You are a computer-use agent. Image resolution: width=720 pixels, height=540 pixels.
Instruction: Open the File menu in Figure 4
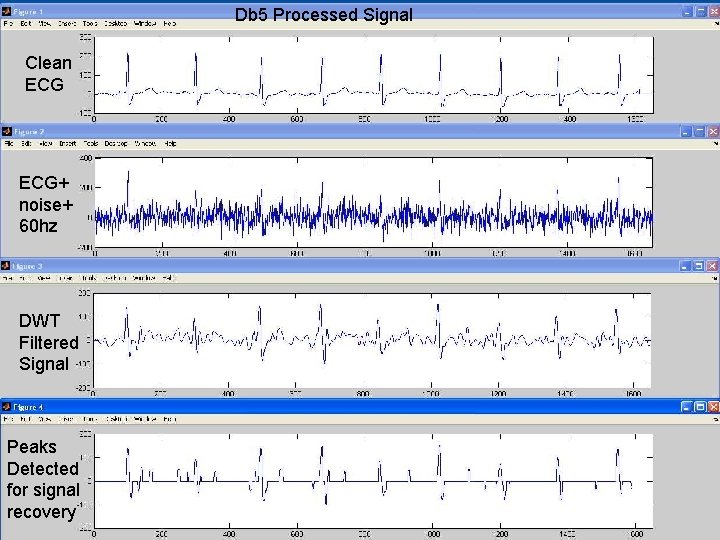[x=8, y=419]
